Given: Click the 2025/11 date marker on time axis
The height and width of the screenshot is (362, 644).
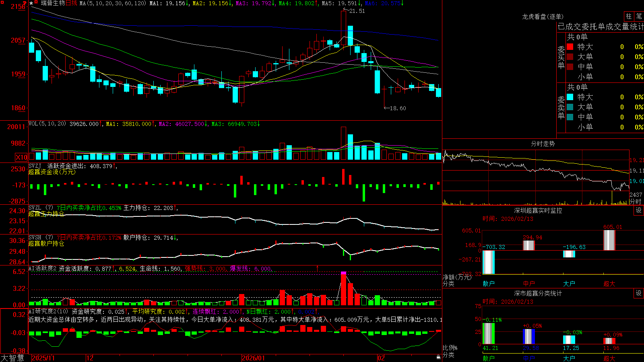Looking at the screenshot, I should [43, 358].
